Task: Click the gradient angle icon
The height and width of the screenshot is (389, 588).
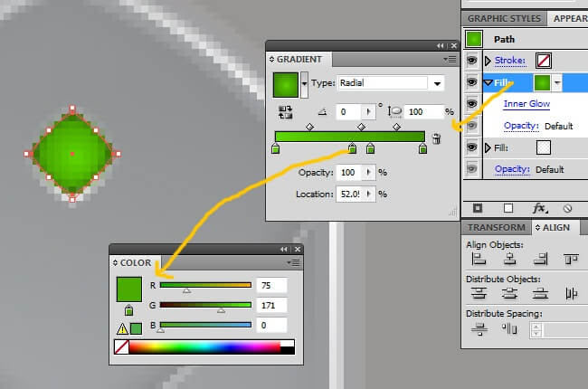Action: (x=323, y=112)
